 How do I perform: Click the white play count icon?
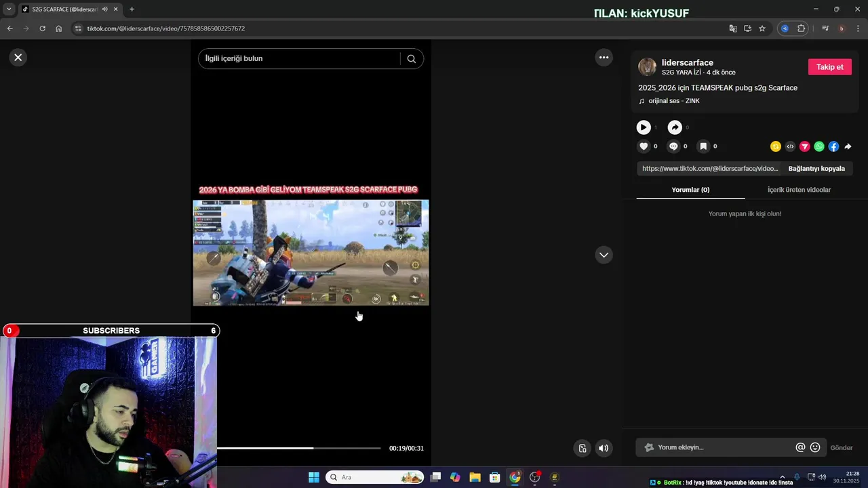point(644,127)
